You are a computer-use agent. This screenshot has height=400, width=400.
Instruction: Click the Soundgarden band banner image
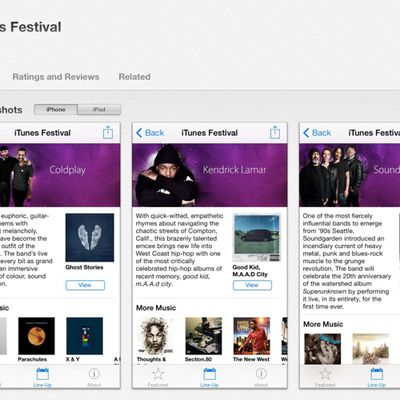(350, 175)
